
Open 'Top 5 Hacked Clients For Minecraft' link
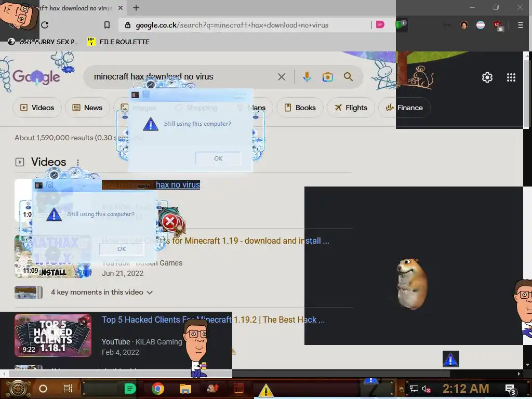click(213, 320)
